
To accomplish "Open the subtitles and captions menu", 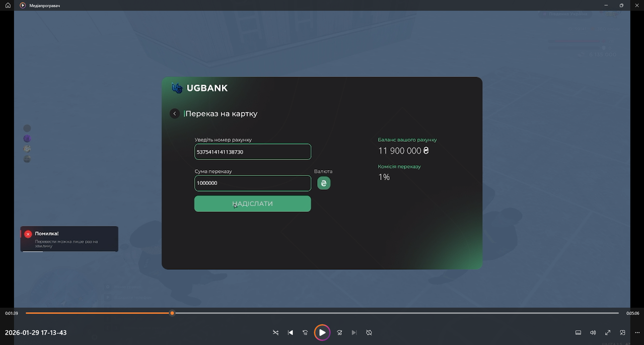I will point(579,332).
